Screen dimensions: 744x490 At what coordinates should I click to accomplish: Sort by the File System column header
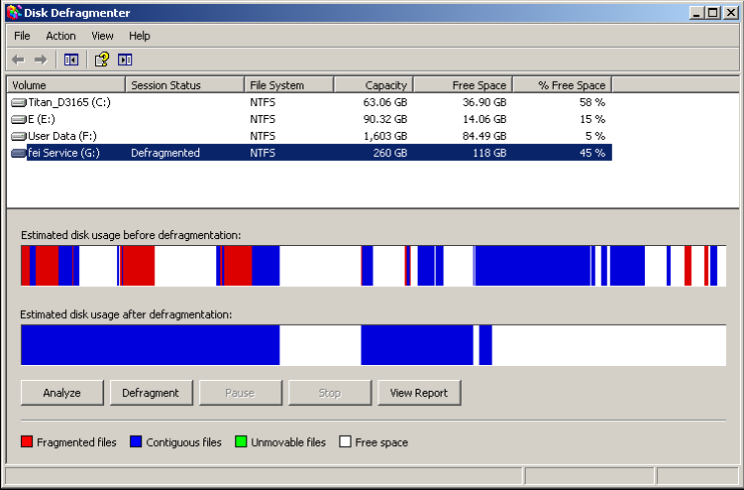click(289, 85)
